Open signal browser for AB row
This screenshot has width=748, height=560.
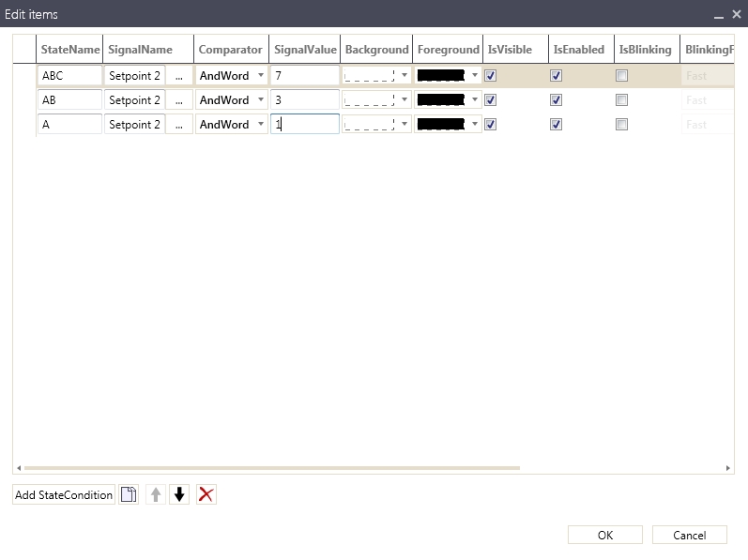(179, 100)
